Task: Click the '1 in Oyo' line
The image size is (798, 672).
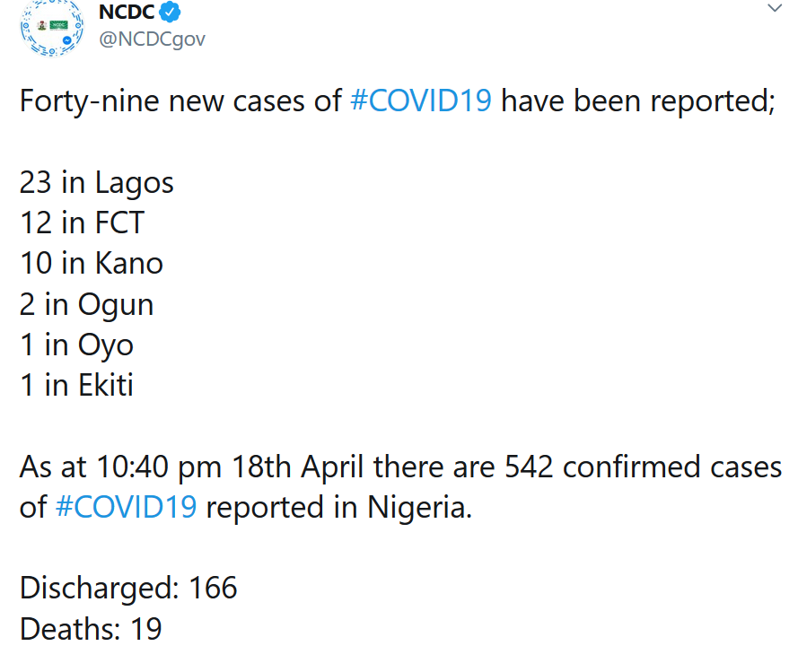Action: pyautogui.click(x=76, y=345)
